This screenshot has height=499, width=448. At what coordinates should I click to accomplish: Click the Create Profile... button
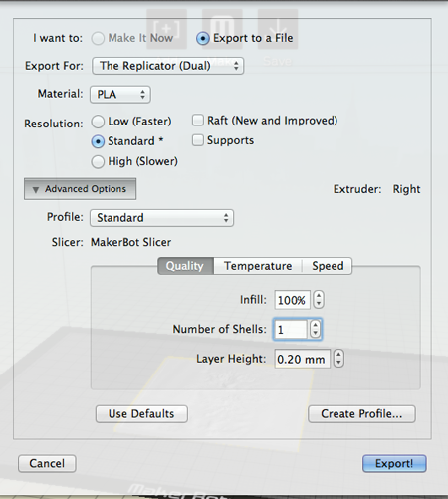(x=361, y=414)
